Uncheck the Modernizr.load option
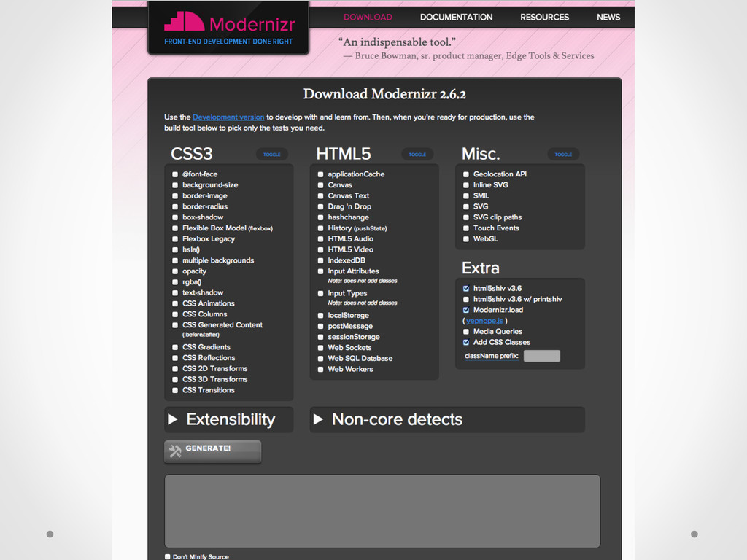 tap(466, 310)
